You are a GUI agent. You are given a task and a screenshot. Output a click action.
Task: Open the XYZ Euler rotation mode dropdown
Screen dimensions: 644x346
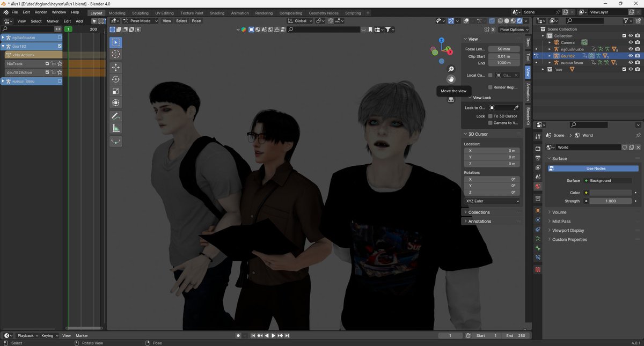492,201
